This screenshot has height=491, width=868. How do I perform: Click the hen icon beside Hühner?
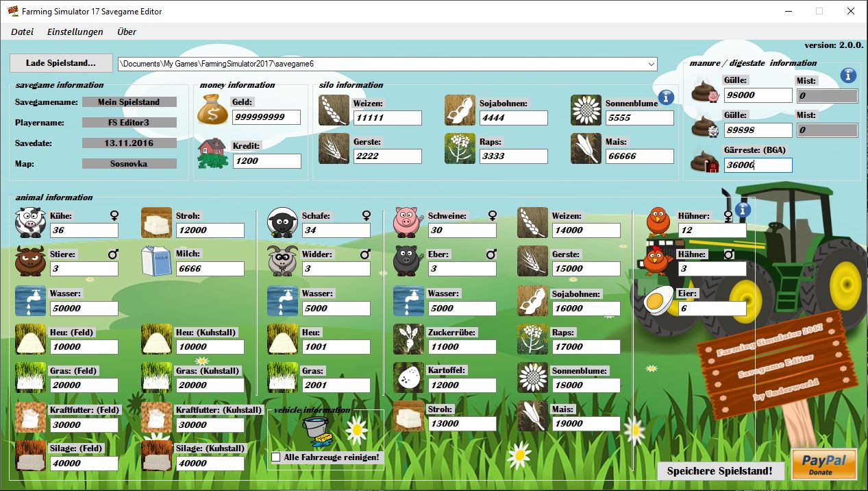[x=658, y=222]
